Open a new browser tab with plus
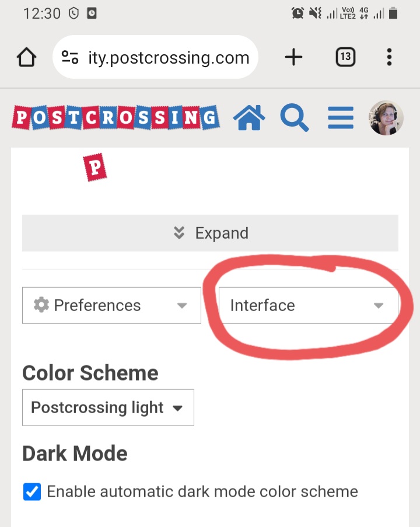 click(293, 57)
